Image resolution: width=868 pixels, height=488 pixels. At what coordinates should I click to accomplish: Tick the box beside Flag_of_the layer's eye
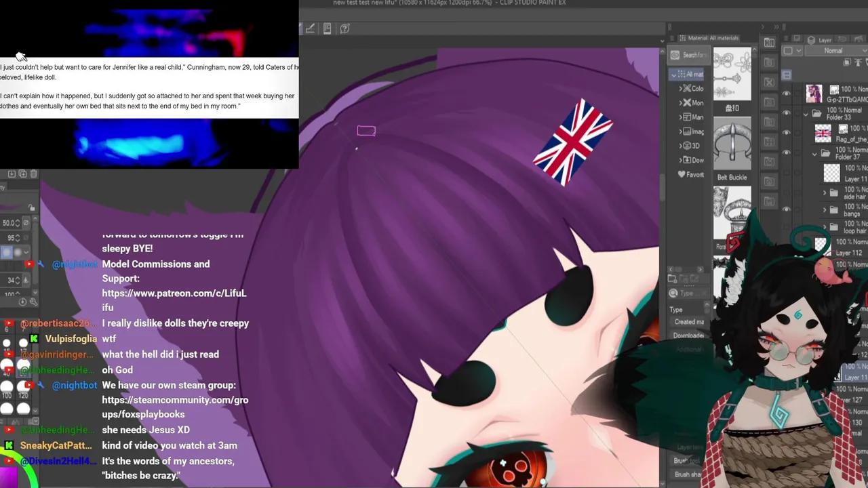pos(797,133)
